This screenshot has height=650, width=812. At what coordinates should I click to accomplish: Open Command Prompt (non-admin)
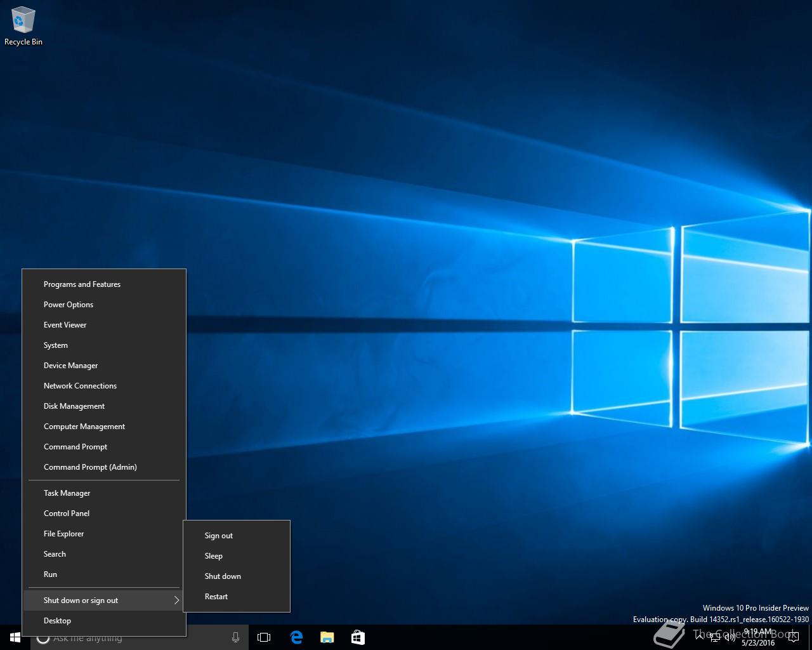click(105, 447)
